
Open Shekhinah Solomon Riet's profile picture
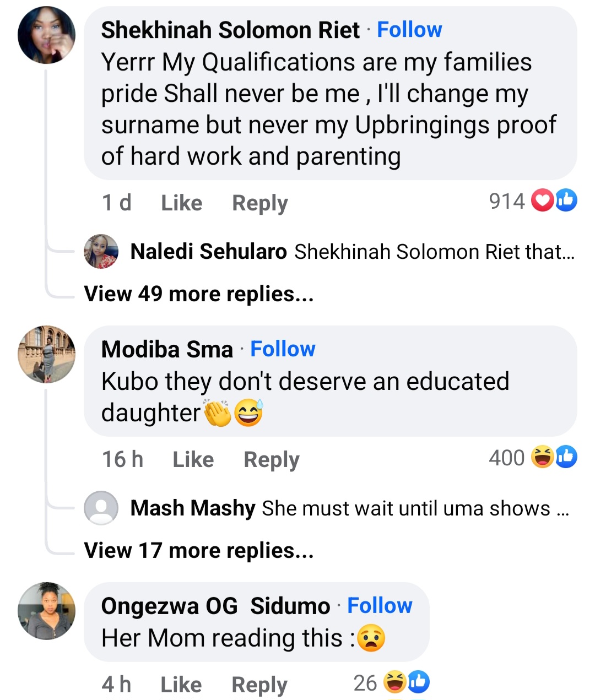click(46, 34)
